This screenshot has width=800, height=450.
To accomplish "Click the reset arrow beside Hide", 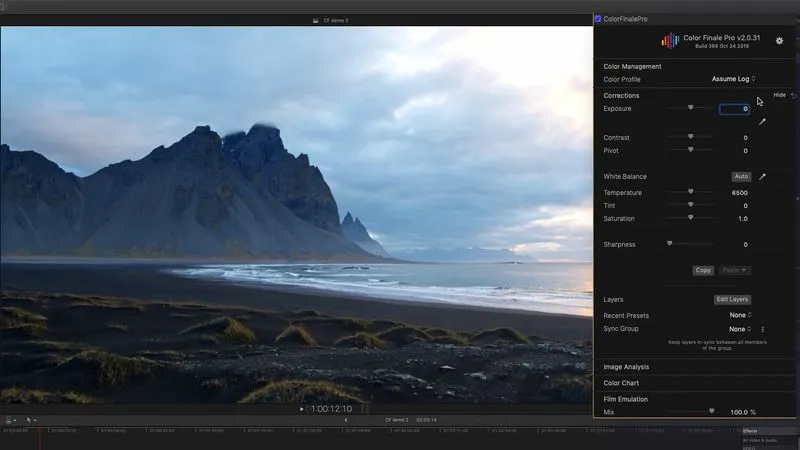I will pyautogui.click(x=793, y=95).
